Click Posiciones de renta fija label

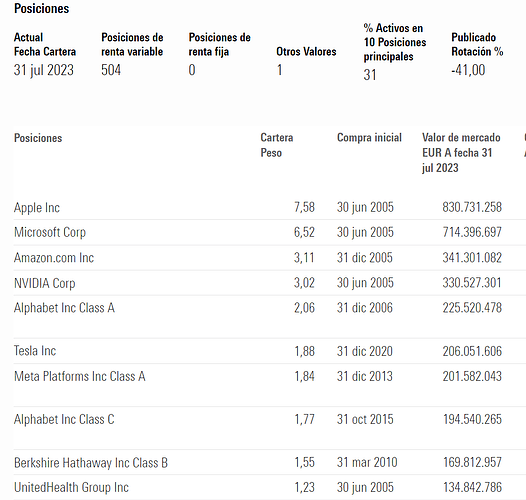[x=220, y=44]
